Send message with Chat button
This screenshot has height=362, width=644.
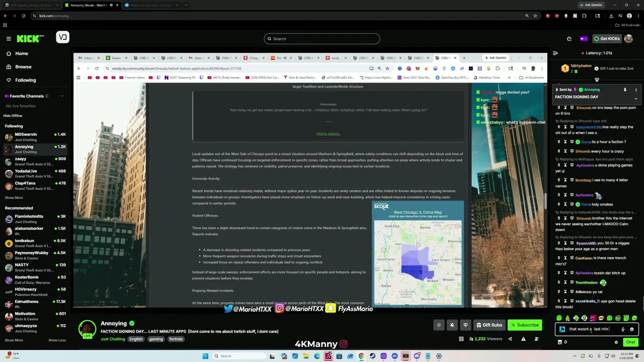point(630,342)
